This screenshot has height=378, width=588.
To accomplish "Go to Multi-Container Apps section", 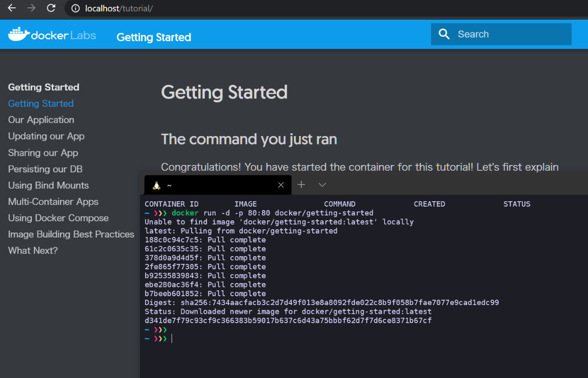I will click(53, 202).
